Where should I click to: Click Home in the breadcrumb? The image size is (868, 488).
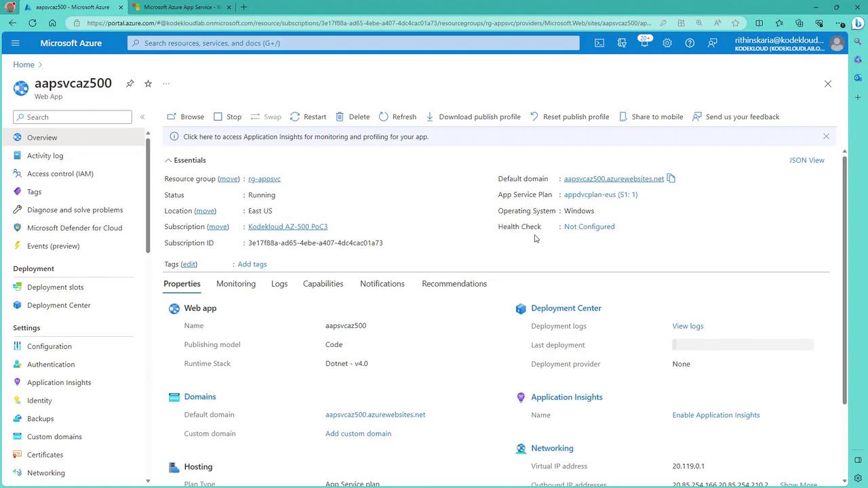[x=24, y=64]
